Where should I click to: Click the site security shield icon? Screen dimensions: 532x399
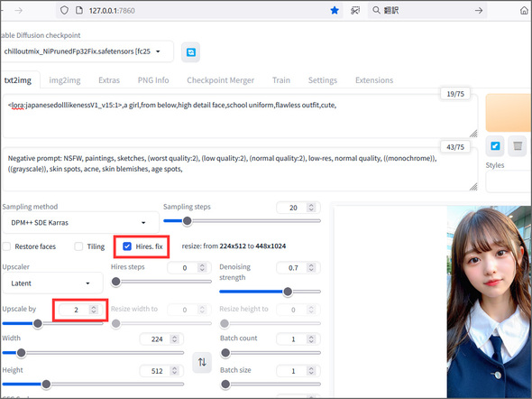[64, 11]
